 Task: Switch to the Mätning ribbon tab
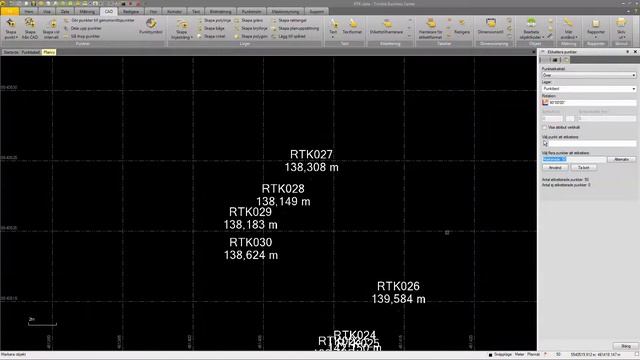coord(87,11)
